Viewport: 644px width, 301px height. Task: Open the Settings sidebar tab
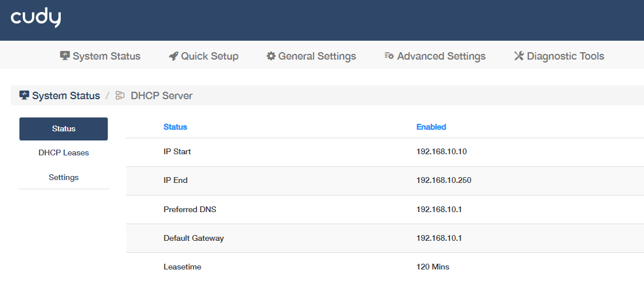(x=64, y=178)
